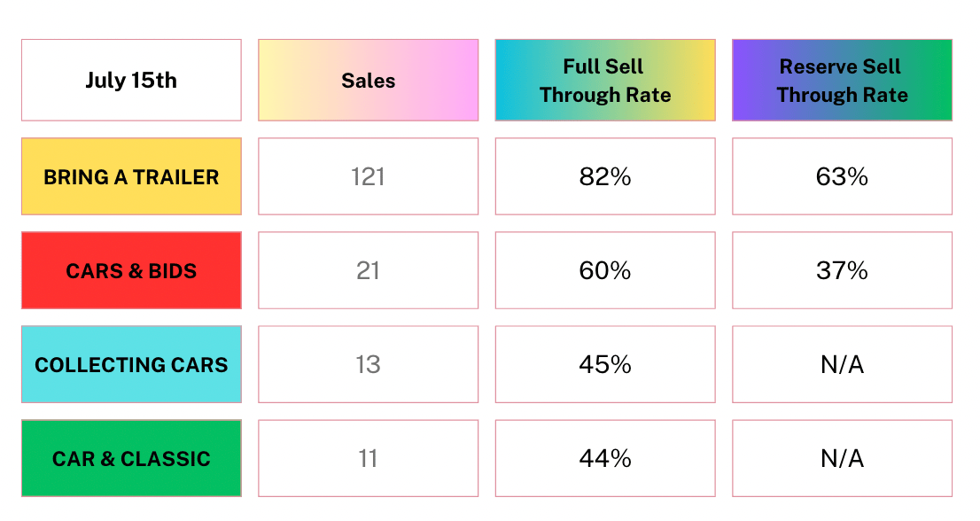This screenshot has width=980, height=521.
Task: Click the N/A cell for Collecting Cars
Action: tap(842, 364)
